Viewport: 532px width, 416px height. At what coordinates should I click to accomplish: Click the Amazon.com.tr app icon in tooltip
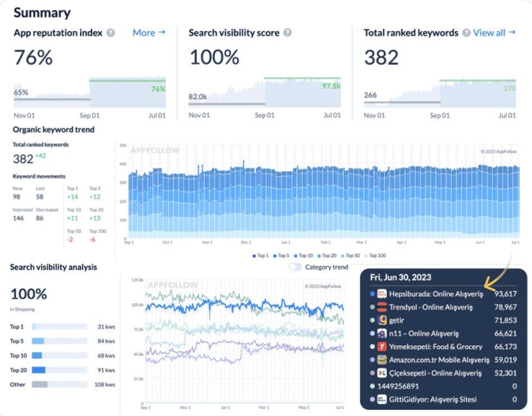tap(382, 360)
